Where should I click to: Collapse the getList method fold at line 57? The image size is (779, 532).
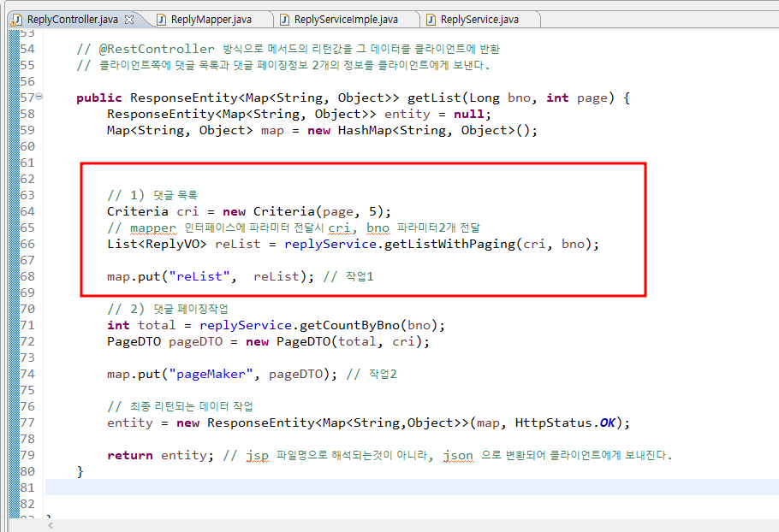click(39, 97)
